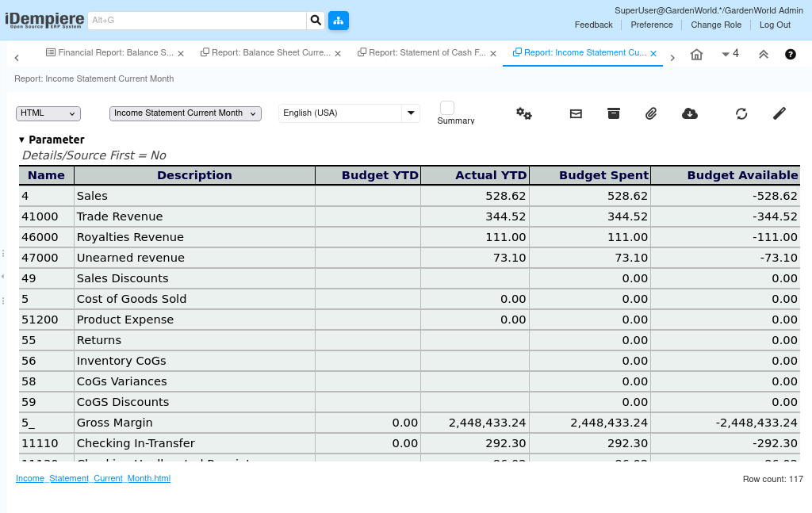
Task: Click the Budget Available column header
Action: (x=726, y=175)
